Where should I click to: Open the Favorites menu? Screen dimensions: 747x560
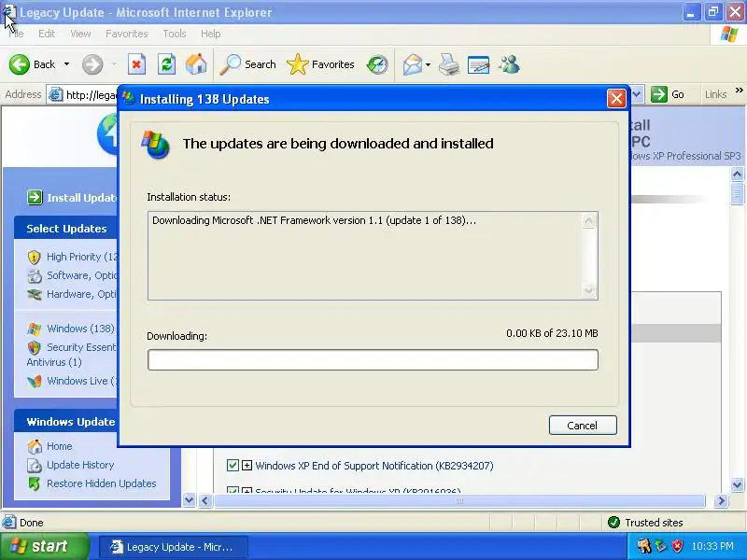pos(127,34)
